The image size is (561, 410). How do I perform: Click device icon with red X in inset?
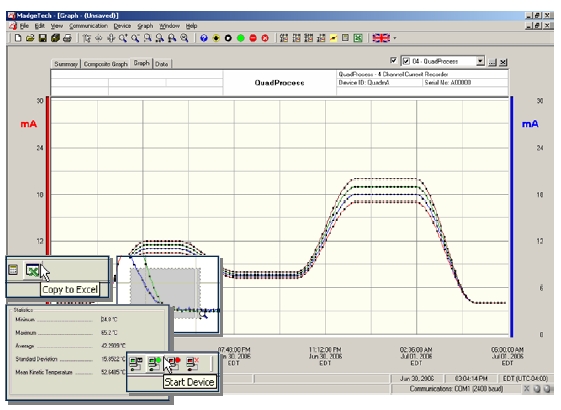pos(193,364)
